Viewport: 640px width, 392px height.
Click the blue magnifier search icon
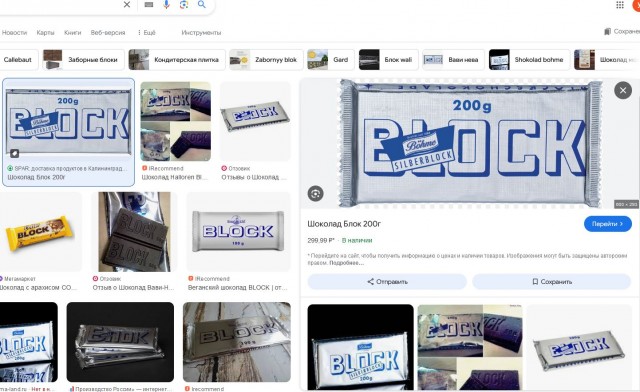[202, 4]
